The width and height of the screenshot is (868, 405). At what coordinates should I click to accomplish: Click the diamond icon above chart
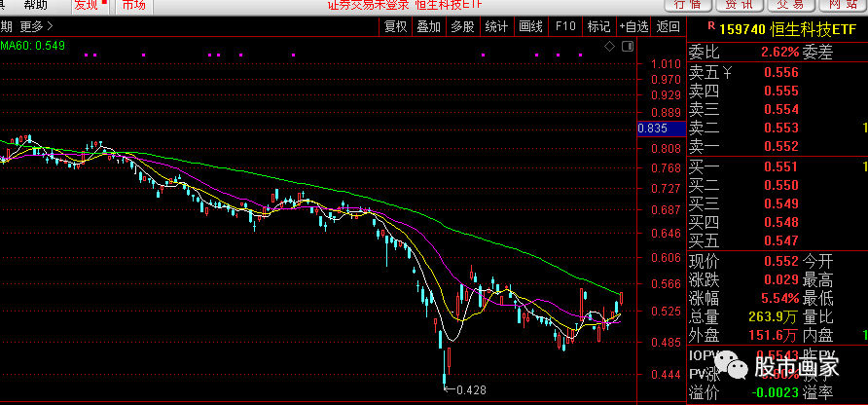(609, 47)
